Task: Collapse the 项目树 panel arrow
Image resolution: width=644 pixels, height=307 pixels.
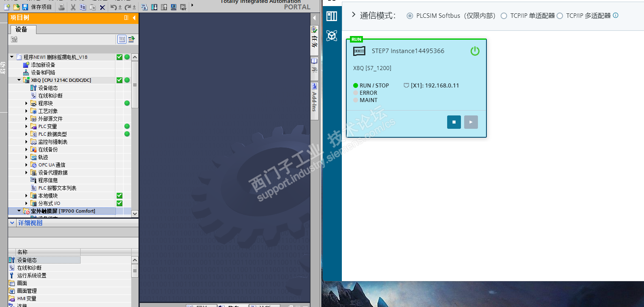Action: tap(134, 18)
